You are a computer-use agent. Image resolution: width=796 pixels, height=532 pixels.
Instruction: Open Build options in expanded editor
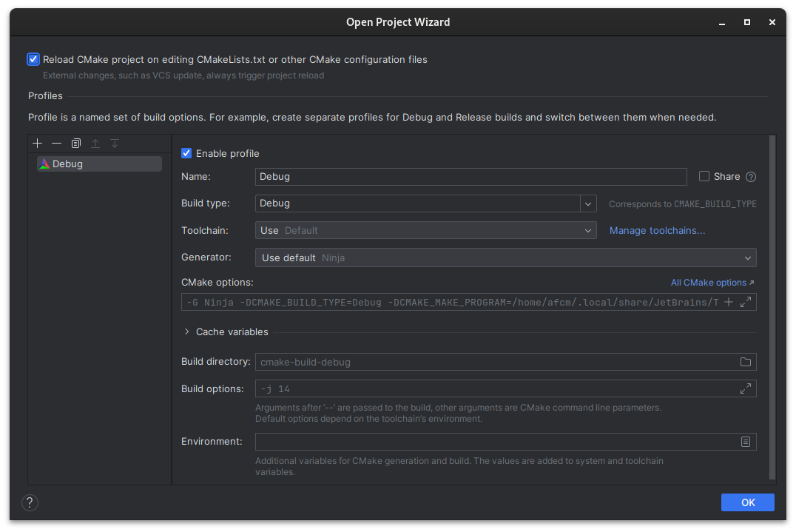click(746, 388)
